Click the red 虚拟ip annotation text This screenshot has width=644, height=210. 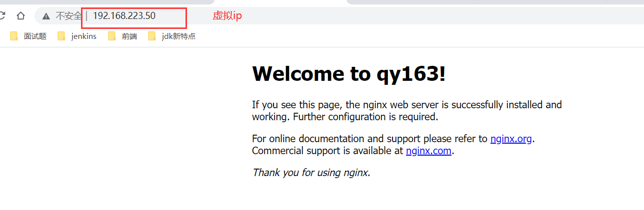pyautogui.click(x=227, y=16)
